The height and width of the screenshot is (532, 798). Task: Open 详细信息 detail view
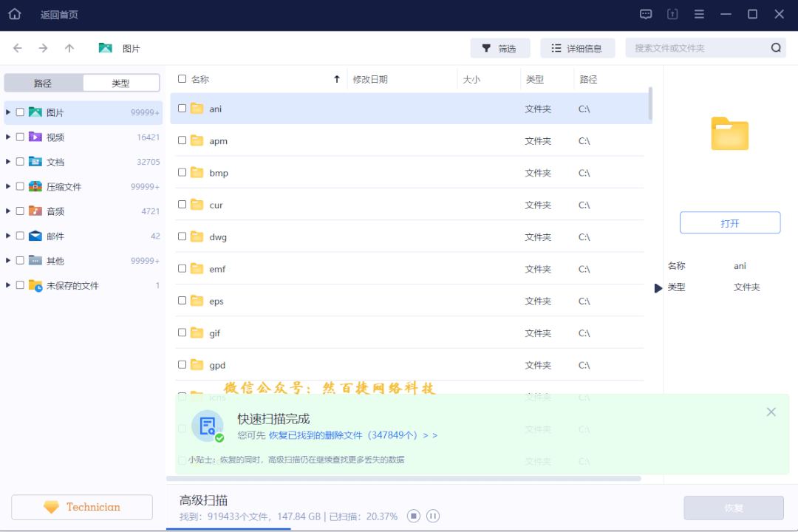point(578,47)
